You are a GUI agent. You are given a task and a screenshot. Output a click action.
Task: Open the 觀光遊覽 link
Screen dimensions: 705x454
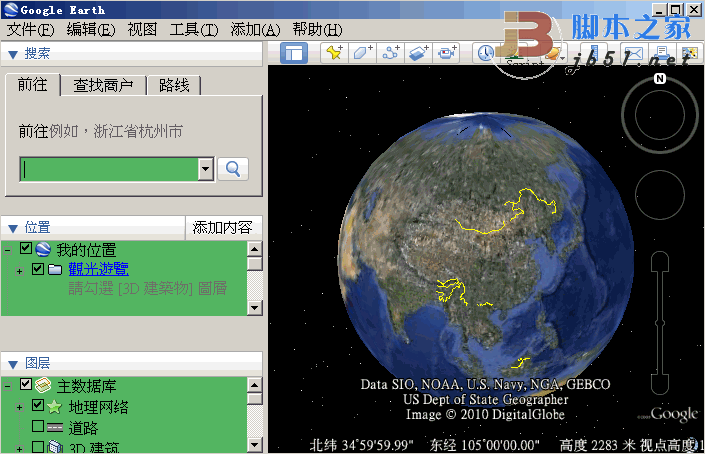[98, 269]
